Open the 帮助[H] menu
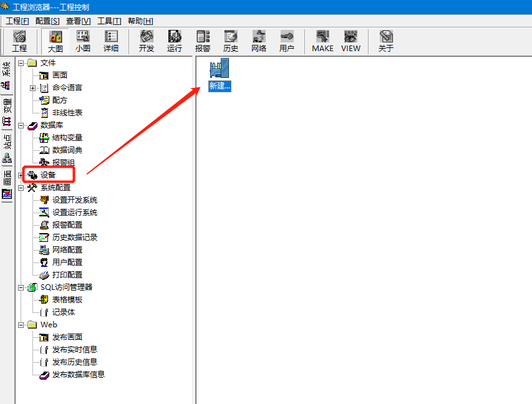532x404 pixels. pos(140,21)
